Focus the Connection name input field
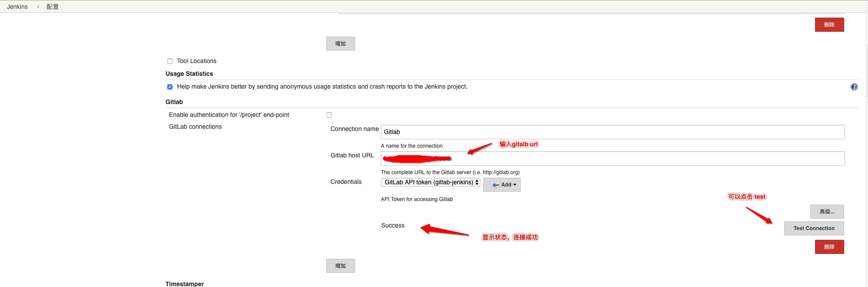 (612, 132)
